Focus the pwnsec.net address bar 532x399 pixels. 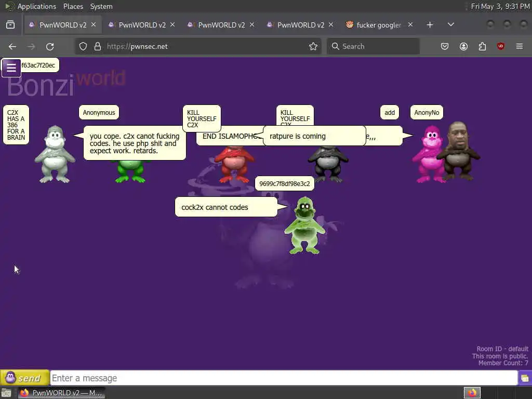coord(198,46)
